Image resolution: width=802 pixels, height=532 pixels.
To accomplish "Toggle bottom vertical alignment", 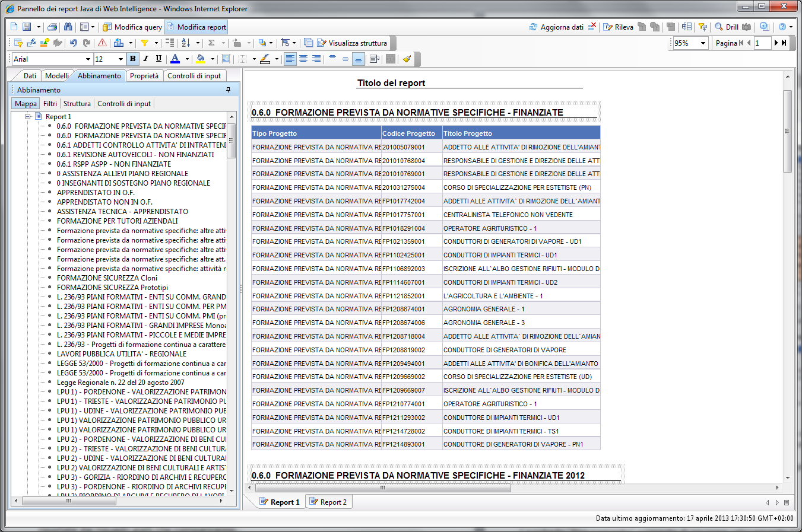I will pyautogui.click(x=358, y=59).
